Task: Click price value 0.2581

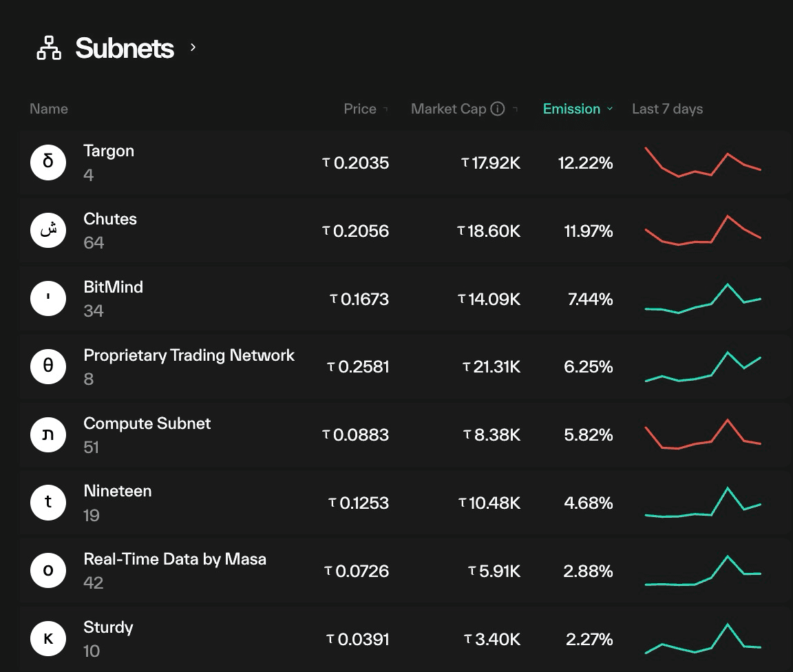Action: (x=357, y=367)
